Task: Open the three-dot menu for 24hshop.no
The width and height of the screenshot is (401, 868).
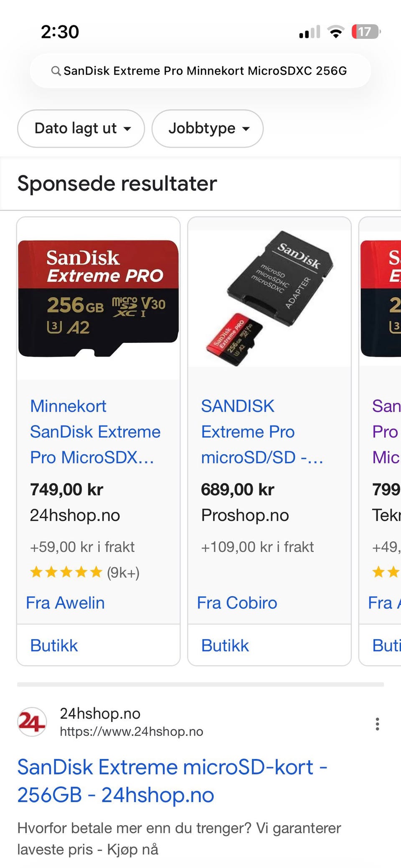Action: point(377,724)
